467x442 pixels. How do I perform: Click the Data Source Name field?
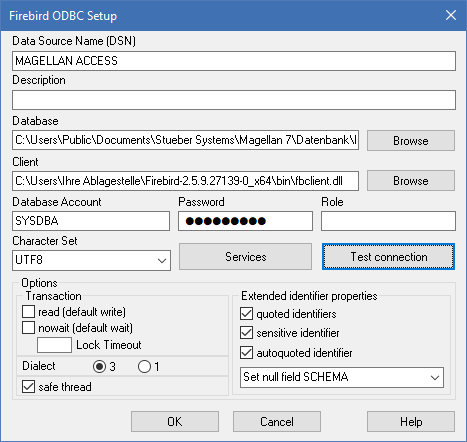tap(234, 61)
